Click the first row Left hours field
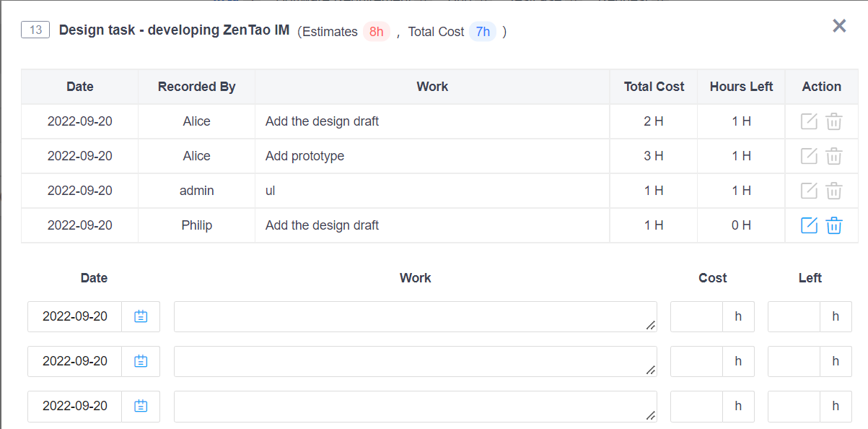The width and height of the screenshot is (868, 429). click(794, 316)
